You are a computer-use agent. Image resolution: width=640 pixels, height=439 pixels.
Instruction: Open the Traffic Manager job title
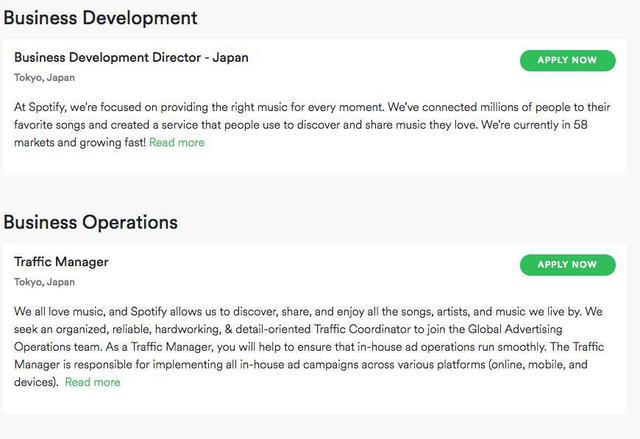point(61,262)
